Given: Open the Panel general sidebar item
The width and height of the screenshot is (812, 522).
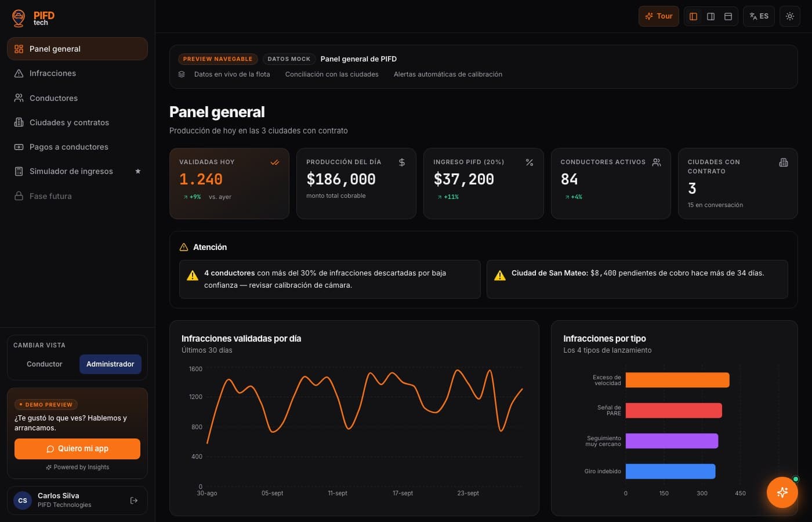Looking at the screenshot, I should [x=77, y=49].
